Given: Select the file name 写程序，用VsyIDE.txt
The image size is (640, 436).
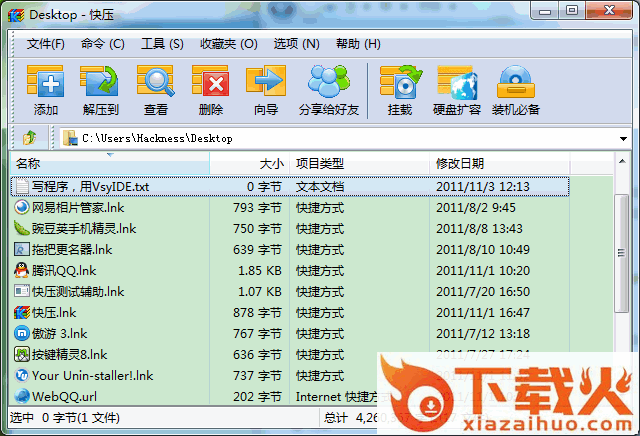Looking at the screenshot, I should click(90, 187).
